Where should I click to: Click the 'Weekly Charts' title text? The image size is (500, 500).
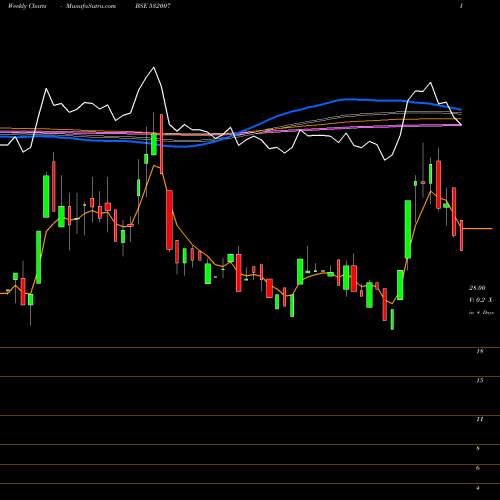pyautogui.click(x=27, y=6)
